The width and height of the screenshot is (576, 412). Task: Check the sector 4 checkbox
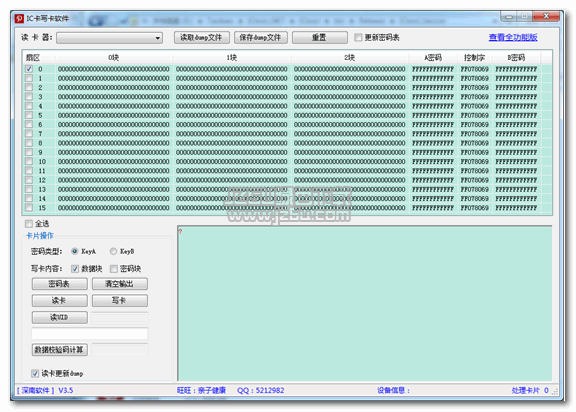click(29, 106)
